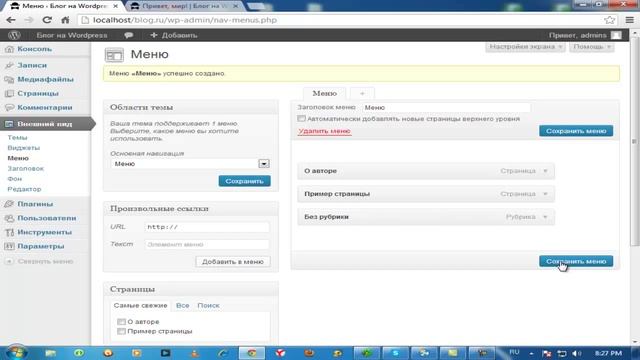
Task: Click the volume icon in system tray
Action: tap(576, 353)
